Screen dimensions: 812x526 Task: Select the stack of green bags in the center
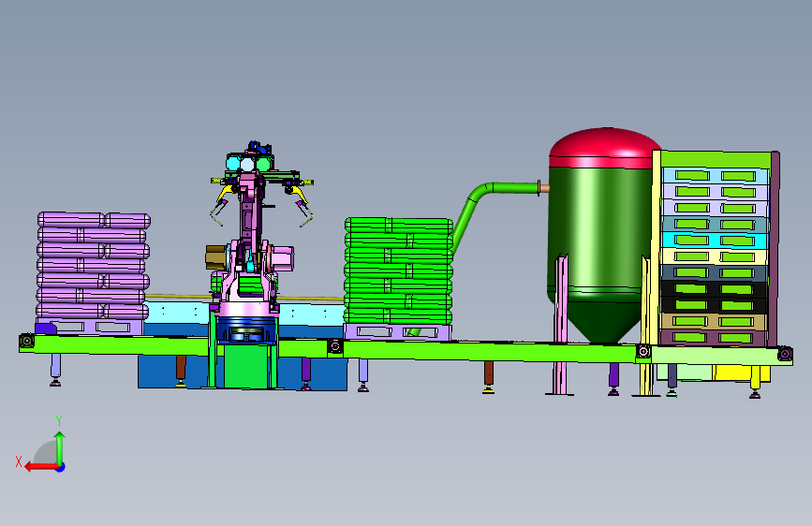tap(398, 270)
